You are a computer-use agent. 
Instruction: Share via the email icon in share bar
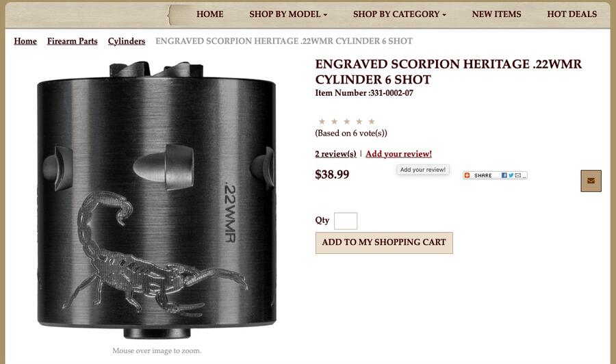518,175
